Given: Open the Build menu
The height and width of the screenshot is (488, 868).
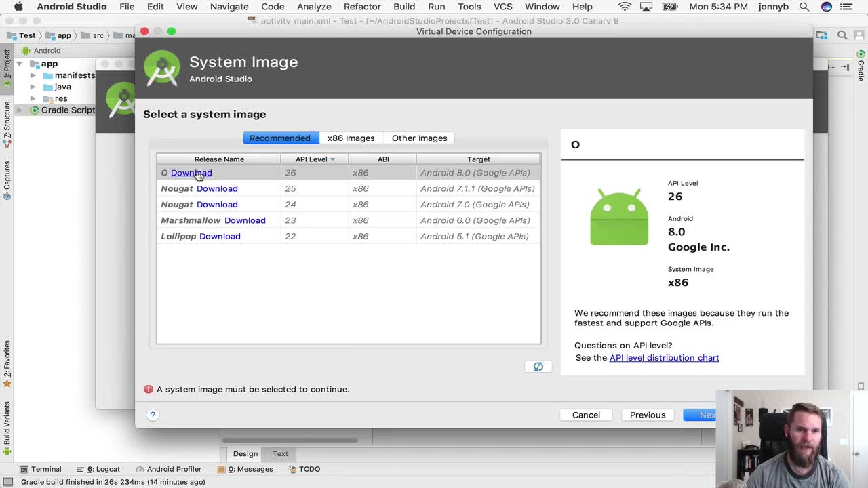Looking at the screenshot, I should pyautogui.click(x=404, y=7).
